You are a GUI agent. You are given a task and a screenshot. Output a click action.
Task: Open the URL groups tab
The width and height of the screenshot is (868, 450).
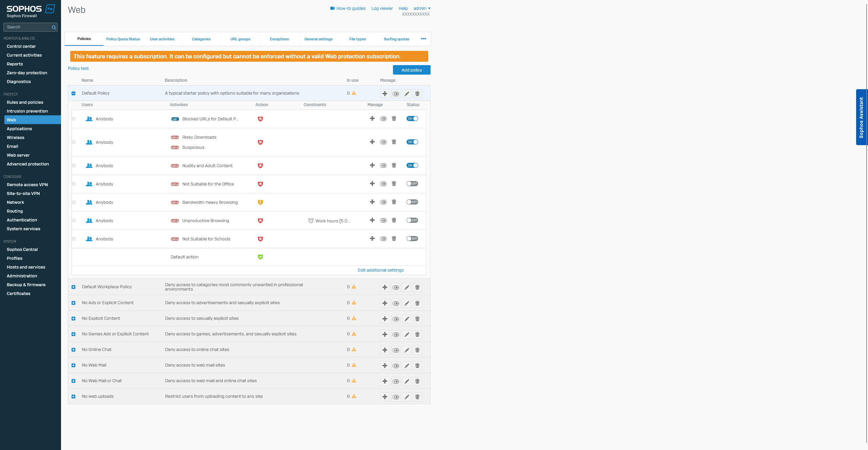point(240,39)
